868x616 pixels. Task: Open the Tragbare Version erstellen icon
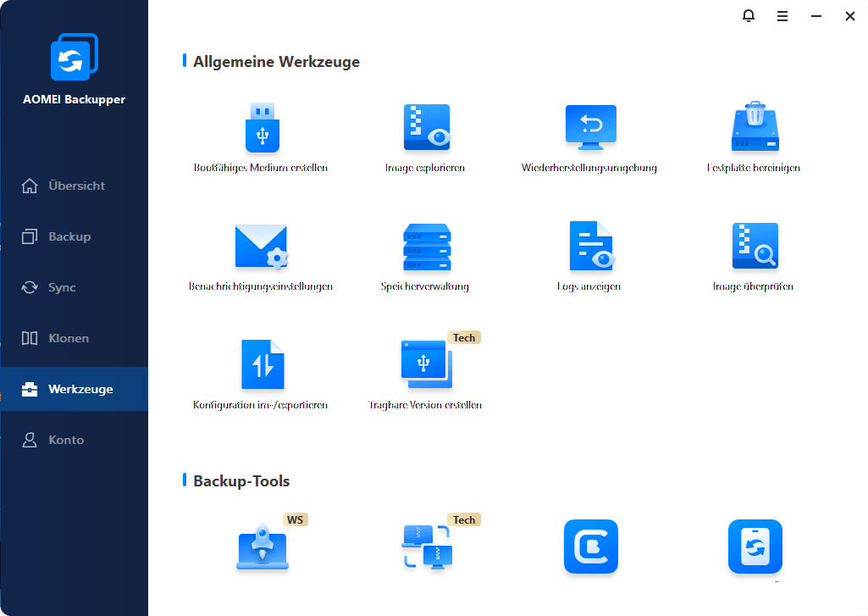click(x=426, y=364)
